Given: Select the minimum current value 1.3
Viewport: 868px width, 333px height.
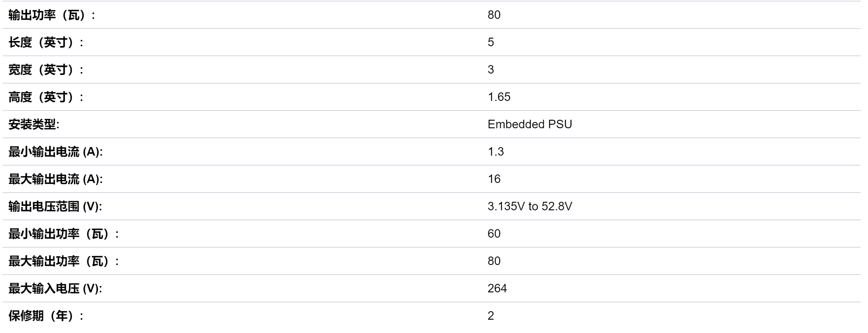Looking at the screenshot, I should click(x=496, y=152).
